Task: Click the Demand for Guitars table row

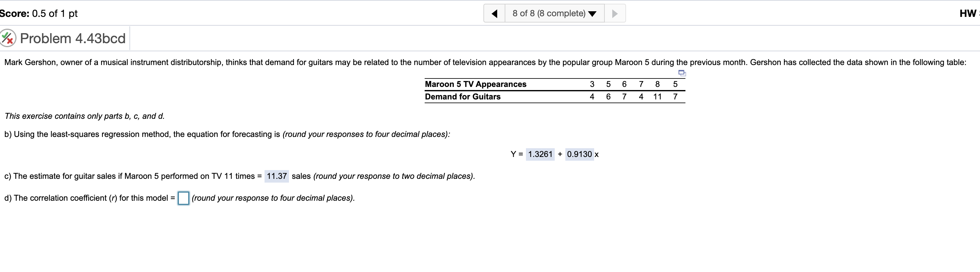Action: point(463,97)
